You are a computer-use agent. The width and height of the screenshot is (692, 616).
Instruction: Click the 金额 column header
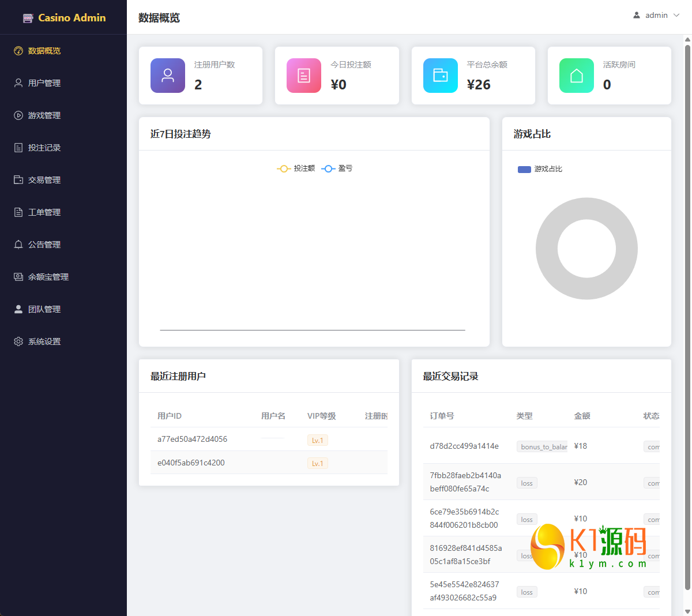pos(582,416)
